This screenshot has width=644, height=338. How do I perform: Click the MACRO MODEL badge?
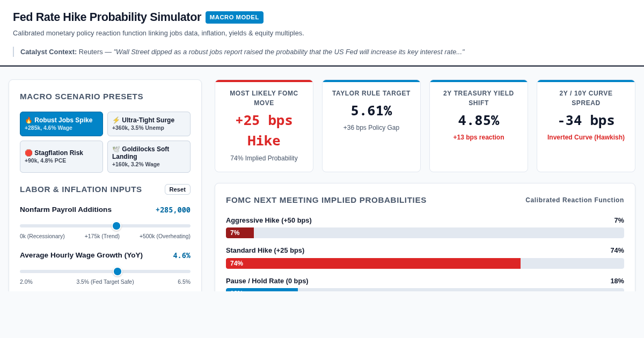point(235,17)
